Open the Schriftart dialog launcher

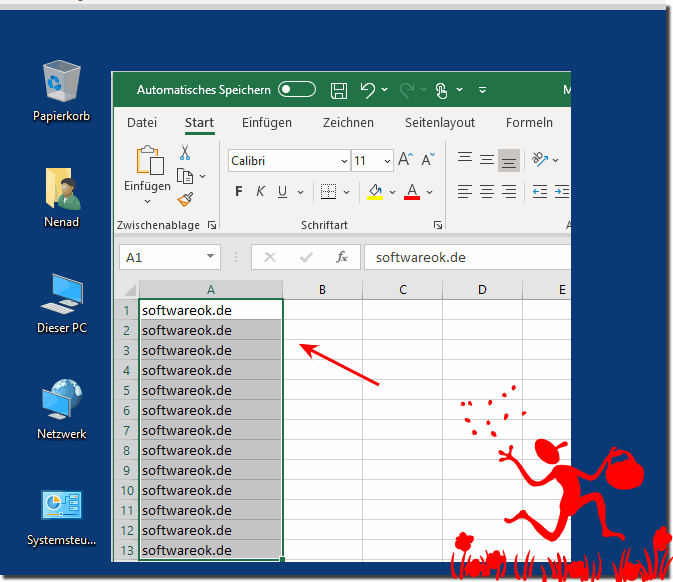(438, 225)
